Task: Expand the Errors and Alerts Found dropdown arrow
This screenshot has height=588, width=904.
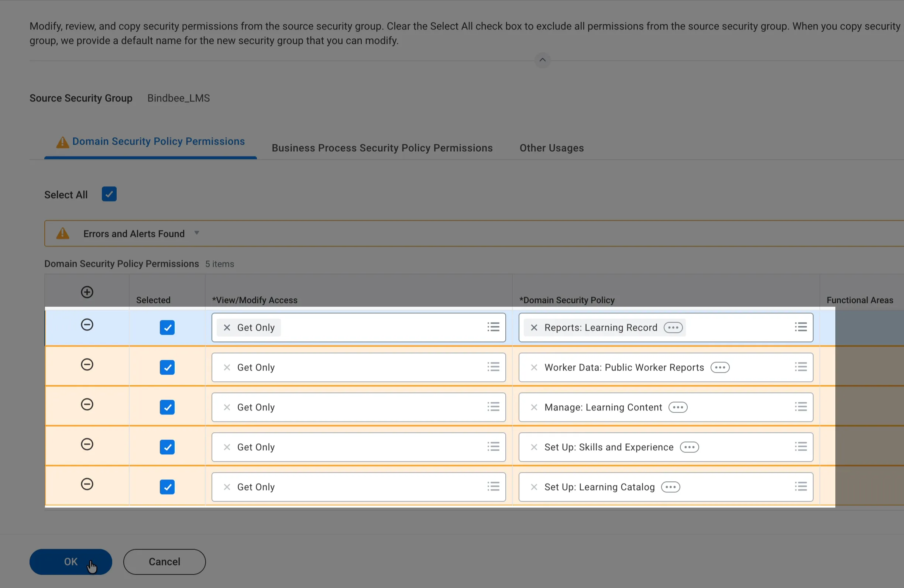Action: click(197, 233)
